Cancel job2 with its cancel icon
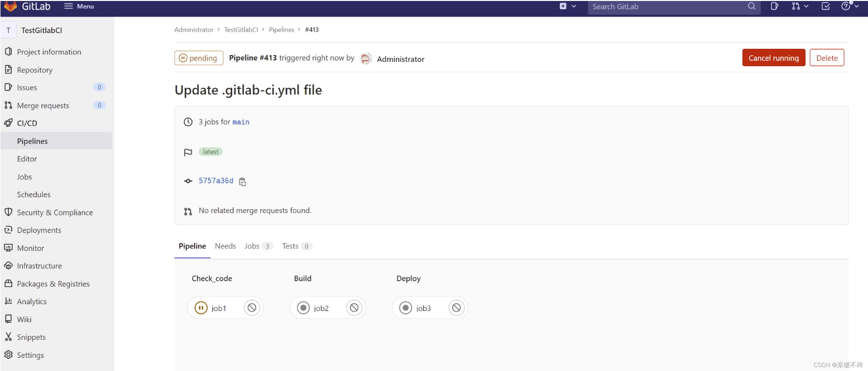The height and width of the screenshot is (371, 868). [355, 308]
